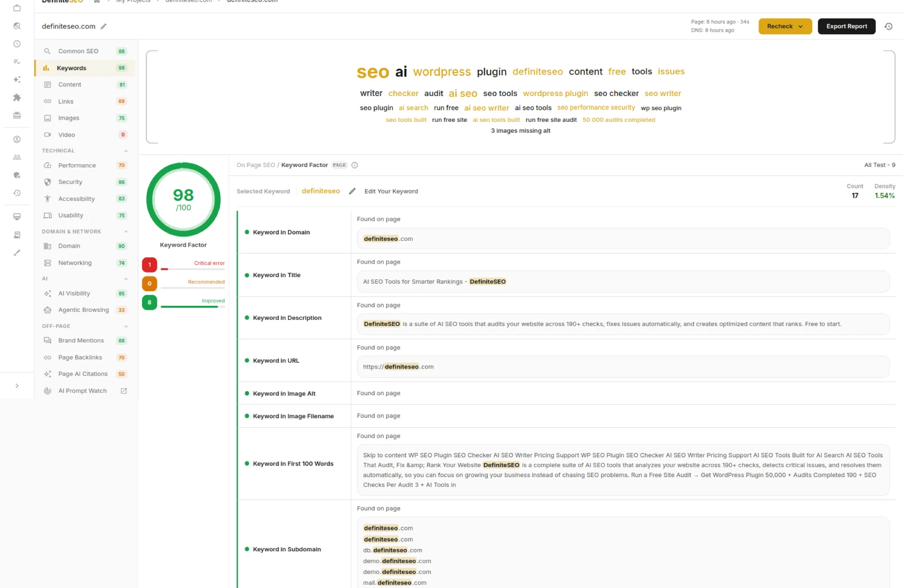Open Performance in the sidebar
Screen dimensions: 903x588
click(x=85, y=165)
